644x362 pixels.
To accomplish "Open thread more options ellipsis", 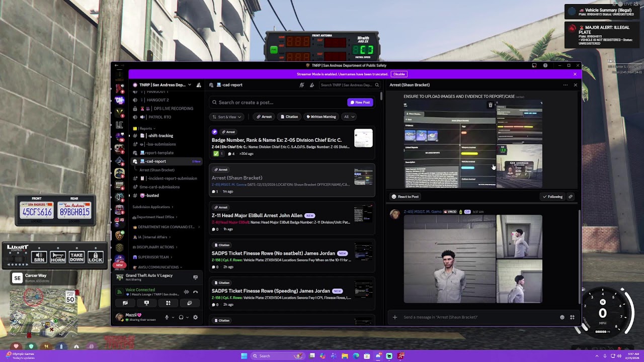I will pos(566,85).
